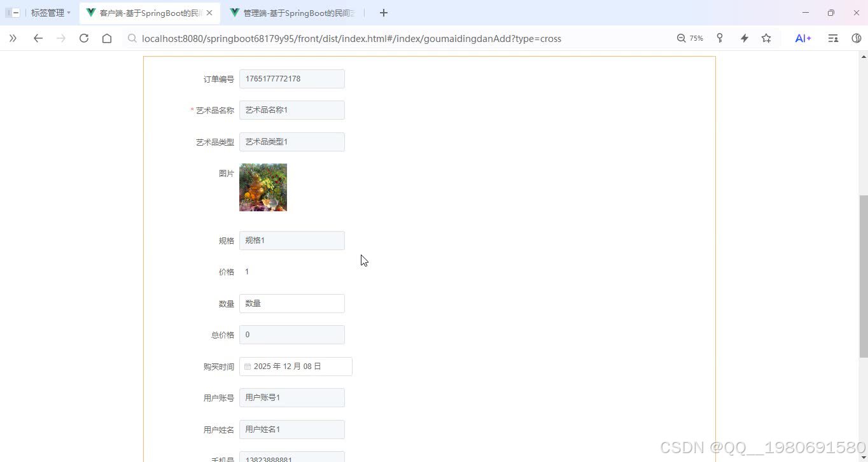
Task: Click the last icon at the toolbar's right end
Action: (857, 38)
